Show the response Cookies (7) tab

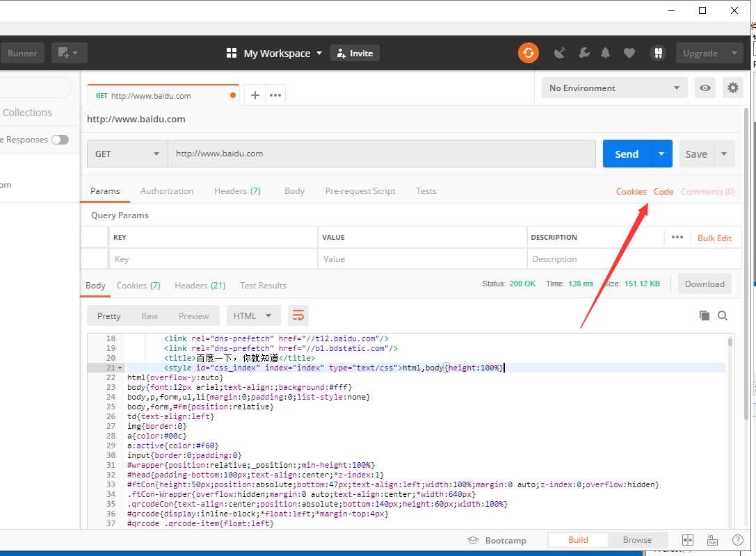coord(138,285)
